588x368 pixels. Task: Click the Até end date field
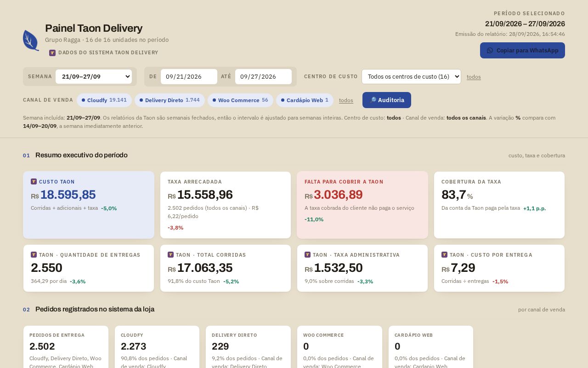pos(263,77)
